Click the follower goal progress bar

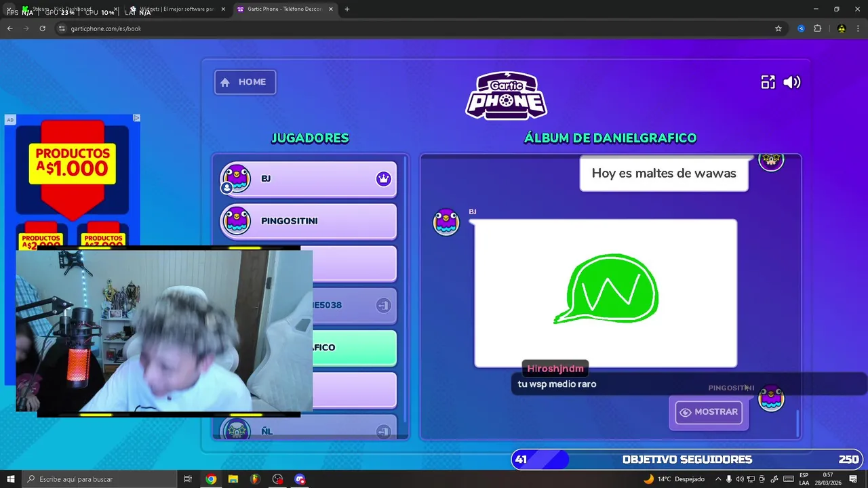tap(686, 460)
